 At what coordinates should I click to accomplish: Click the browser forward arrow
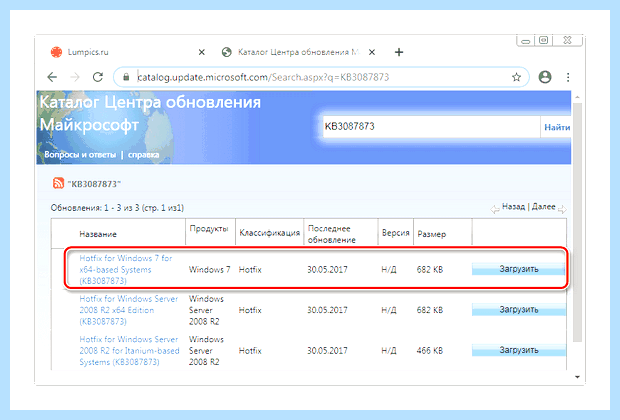click(x=75, y=77)
